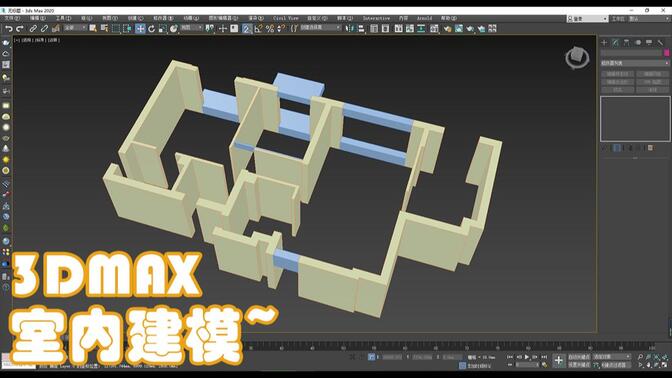The height and width of the screenshot is (378, 672).
Task: Switch to the Create tab in command panel
Action: pyautogui.click(x=604, y=42)
